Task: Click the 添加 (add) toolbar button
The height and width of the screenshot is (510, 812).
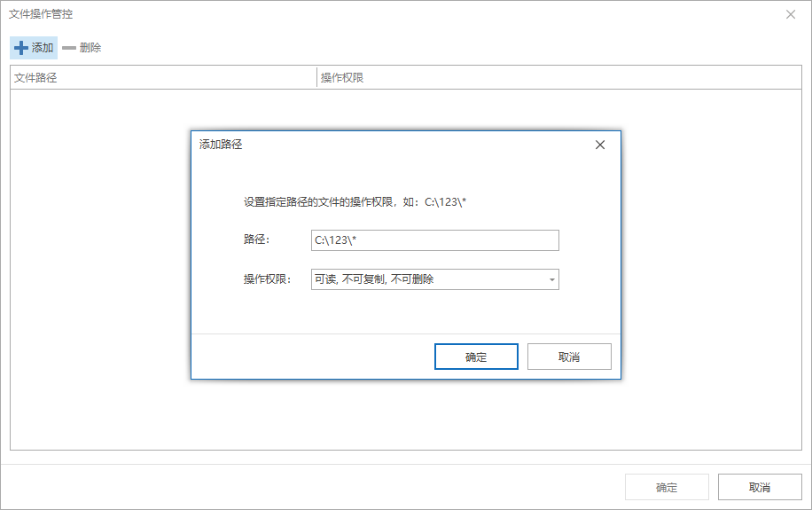Action: (x=34, y=48)
